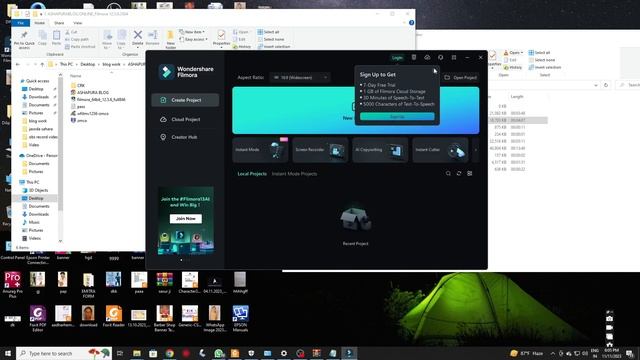Open File Explorer from the taskbar
This screenshot has width=640, height=360.
coord(137,353)
